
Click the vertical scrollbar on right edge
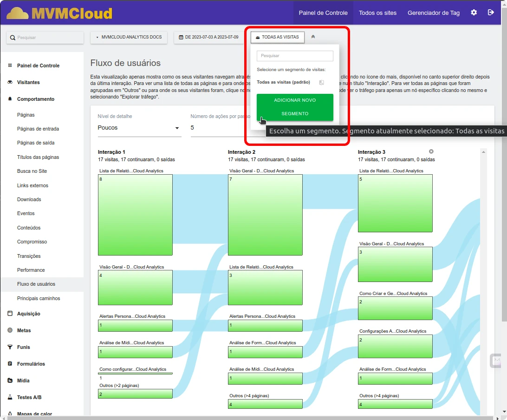pyautogui.click(x=504, y=186)
